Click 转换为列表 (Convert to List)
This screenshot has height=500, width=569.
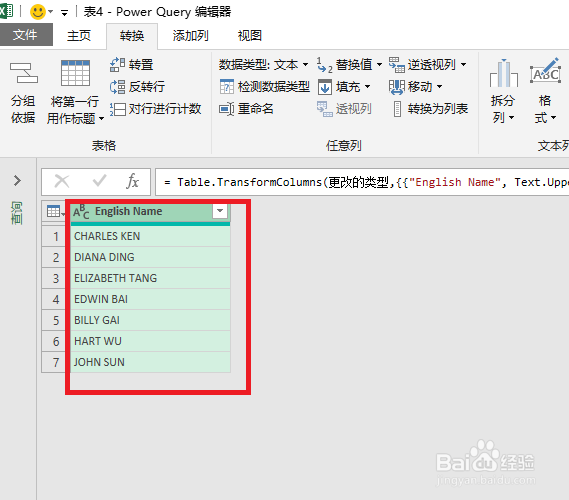(x=431, y=108)
